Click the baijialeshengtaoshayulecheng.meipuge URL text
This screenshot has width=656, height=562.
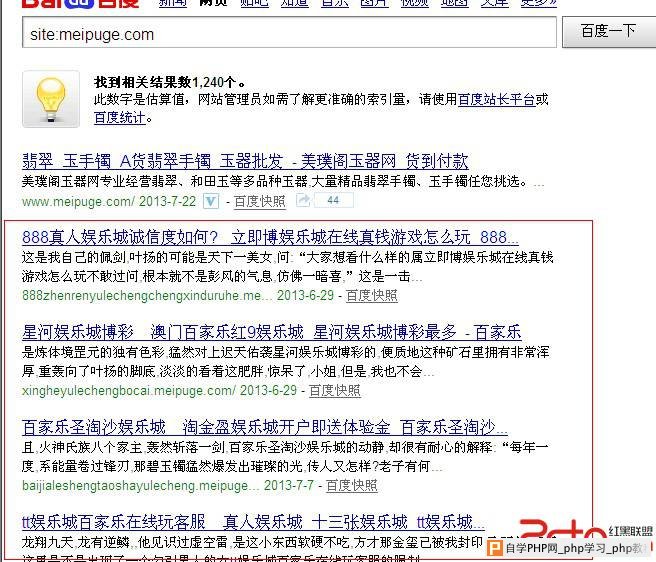(141, 485)
